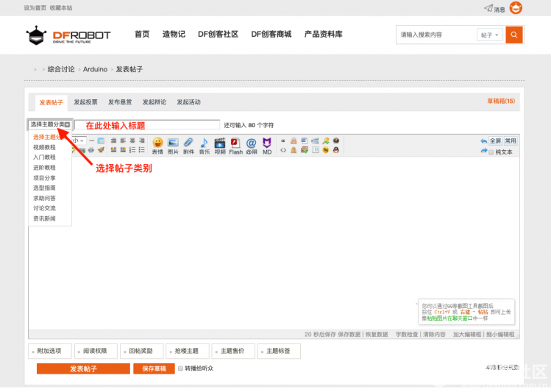
Task: Check the 转播给听众 checkbox
Action: click(181, 368)
